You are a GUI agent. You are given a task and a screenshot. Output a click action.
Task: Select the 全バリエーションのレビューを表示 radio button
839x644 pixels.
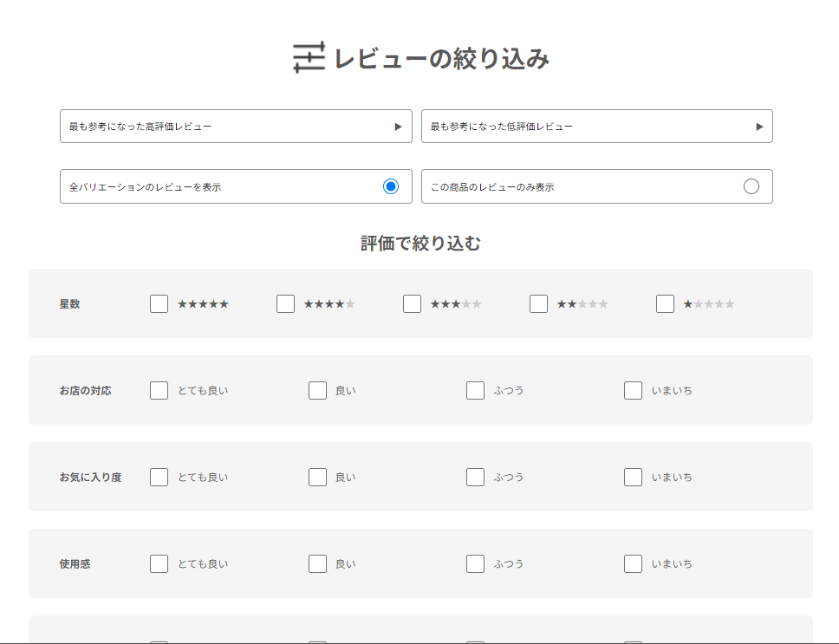pyautogui.click(x=390, y=185)
